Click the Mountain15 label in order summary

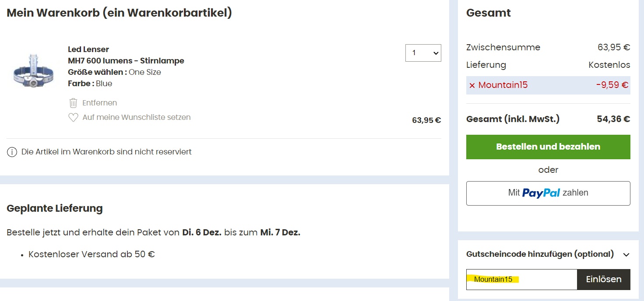(503, 85)
